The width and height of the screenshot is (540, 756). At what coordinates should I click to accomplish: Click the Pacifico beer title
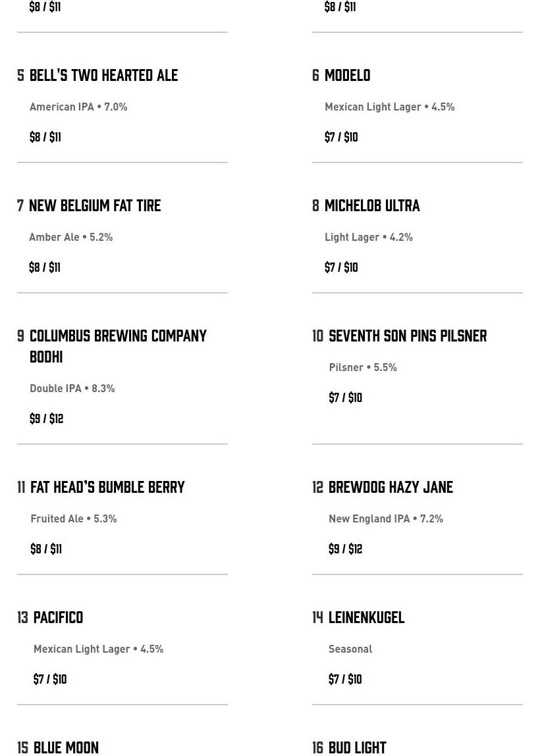click(59, 617)
